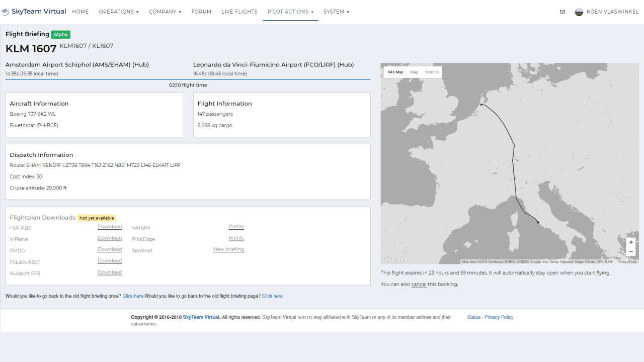This screenshot has width=644, height=362.
Task: Click the Amsterdam departure marker on map
Action: click(x=481, y=105)
